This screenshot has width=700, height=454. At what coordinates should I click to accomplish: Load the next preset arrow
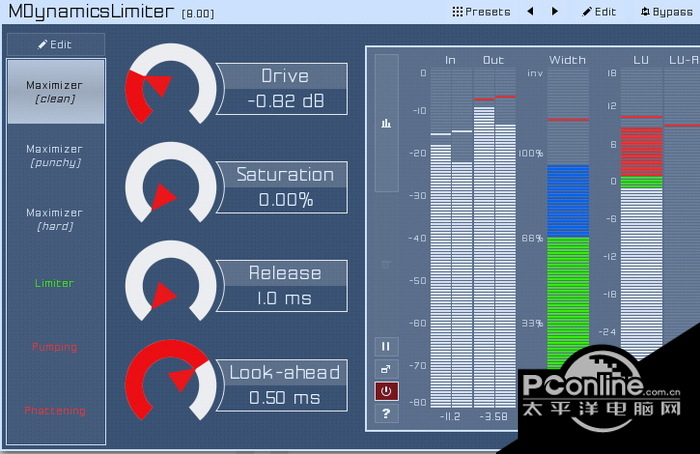click(x=554, y=11)
